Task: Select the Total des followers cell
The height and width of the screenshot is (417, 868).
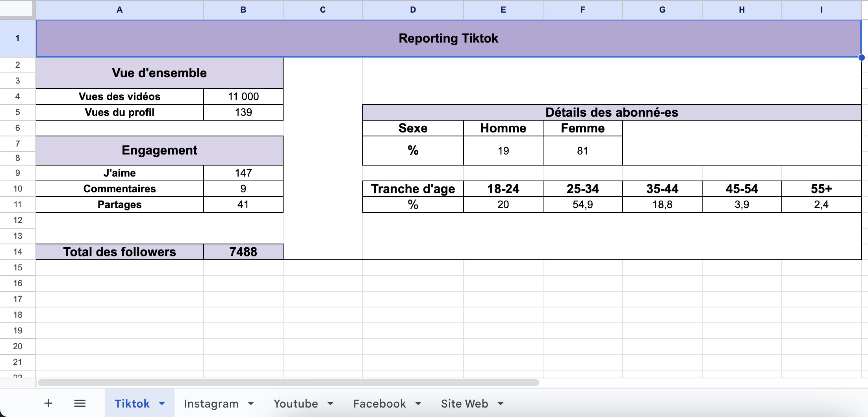Action: (120, 252)
